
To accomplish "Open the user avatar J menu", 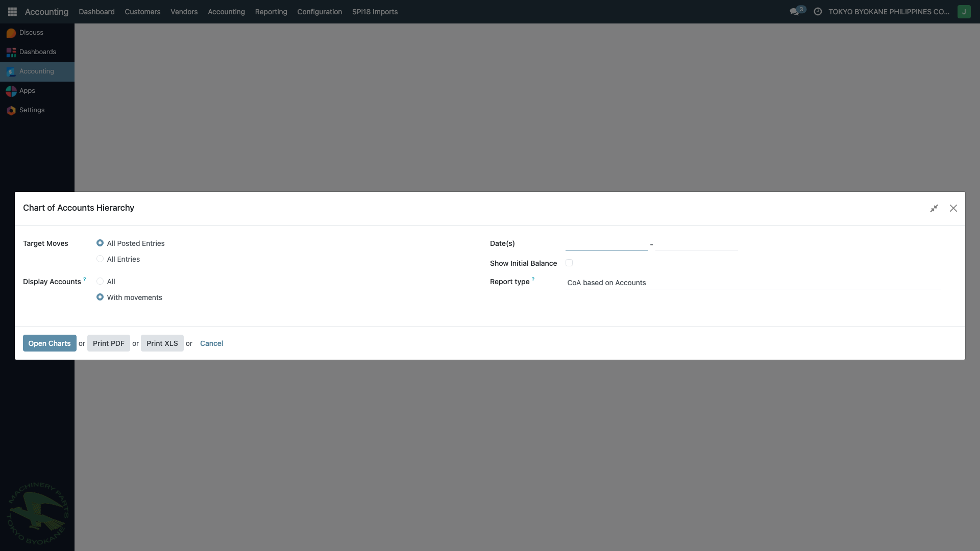I will pos(964,12).
